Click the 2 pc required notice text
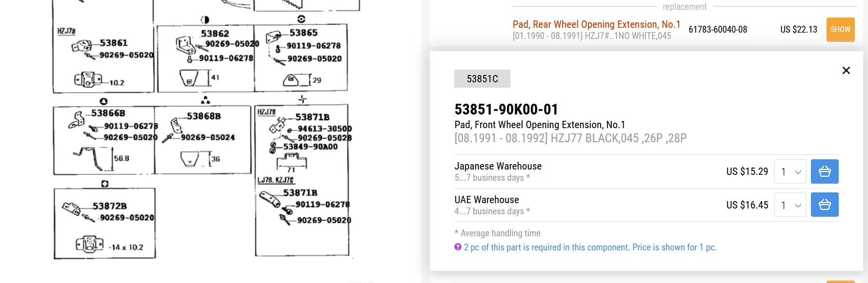This screenshot has height=283, width=868. point(590,247)
